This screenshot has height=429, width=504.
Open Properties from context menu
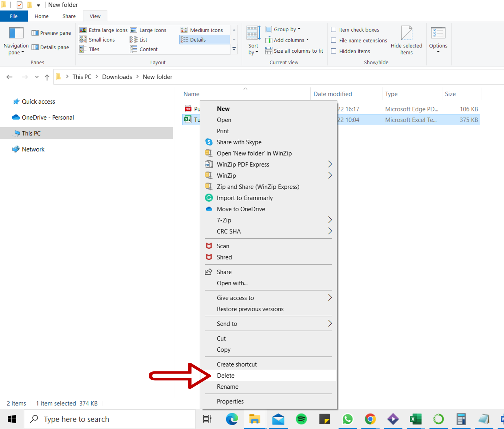point(230,401)
